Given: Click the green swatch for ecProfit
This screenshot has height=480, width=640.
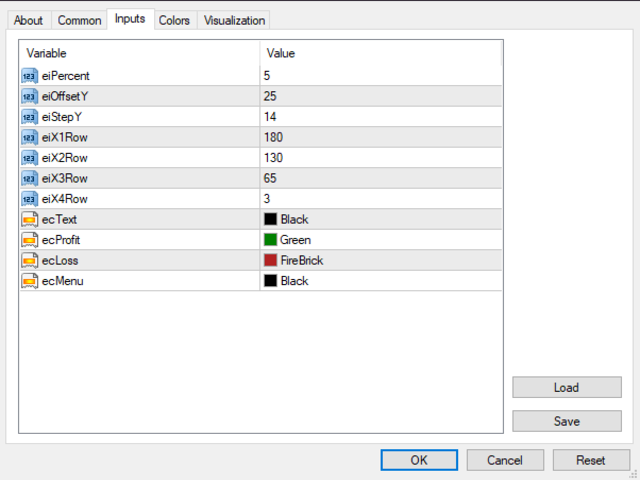Looking at the screenshot, I should click(x=270, y=240).
